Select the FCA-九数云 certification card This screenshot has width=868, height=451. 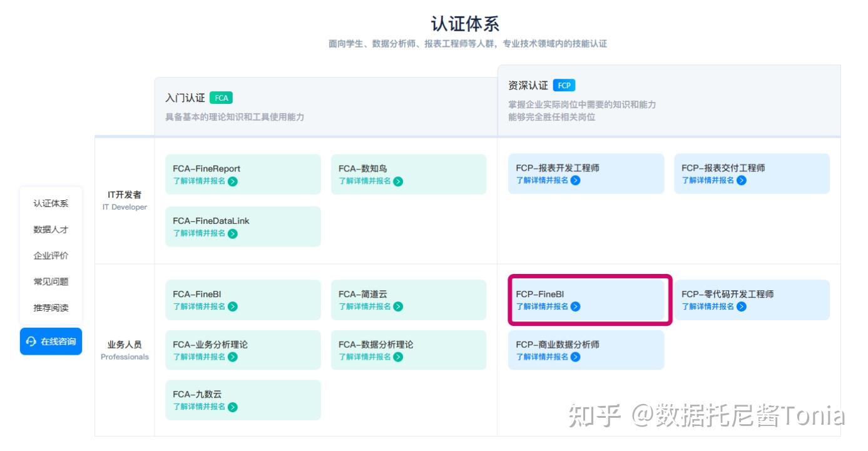243,400
